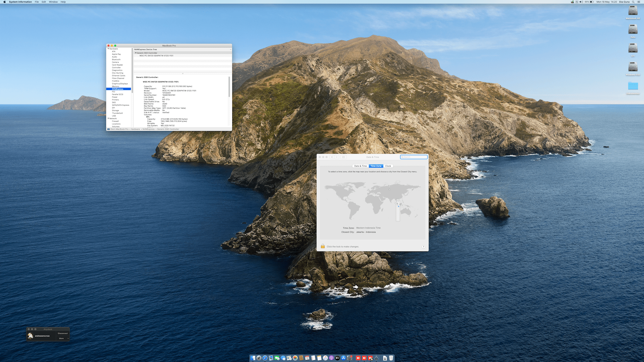644x362 pixels.
Task: Click Disconnect in the AnyDesk panel
Action: pyautogui.click(x=63, y=333)
